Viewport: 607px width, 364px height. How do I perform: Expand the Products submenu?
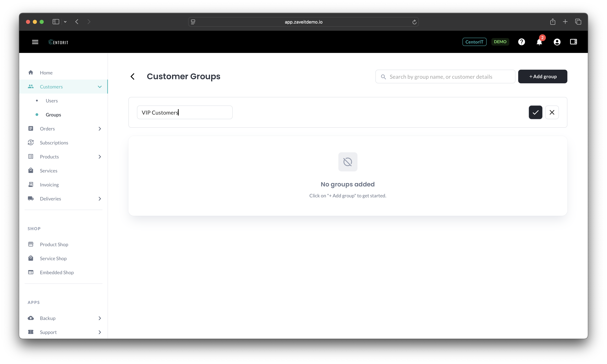tap(100, 157)
